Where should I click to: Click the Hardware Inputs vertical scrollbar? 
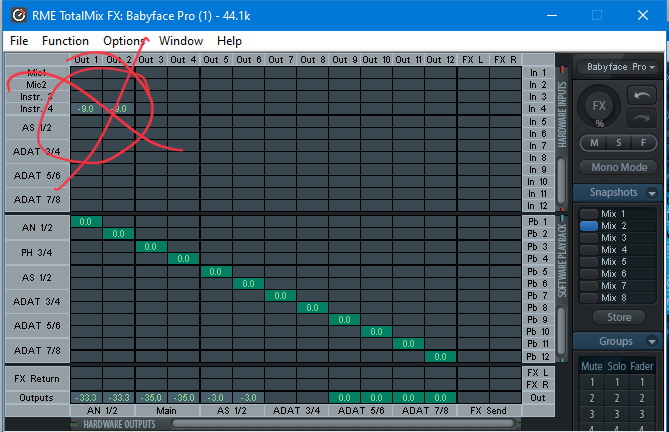(561, 181)
